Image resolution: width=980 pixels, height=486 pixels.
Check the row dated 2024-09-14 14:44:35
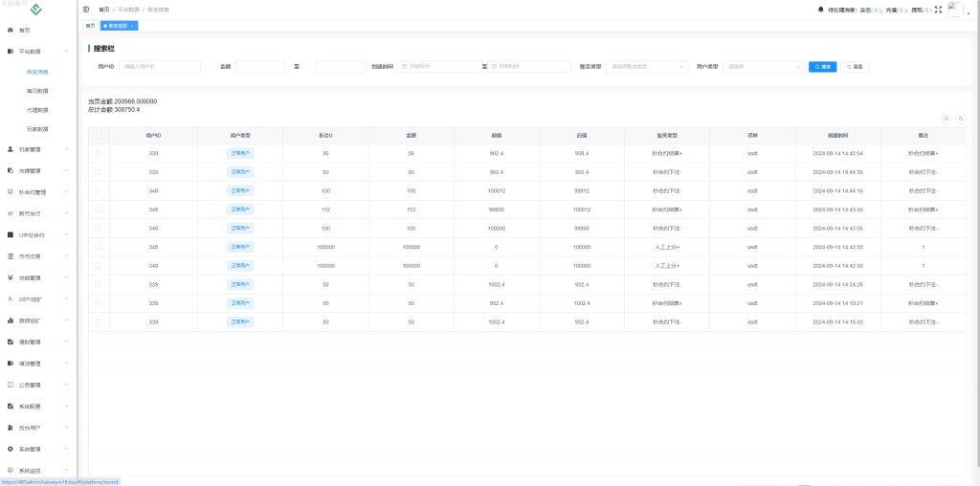99,172
